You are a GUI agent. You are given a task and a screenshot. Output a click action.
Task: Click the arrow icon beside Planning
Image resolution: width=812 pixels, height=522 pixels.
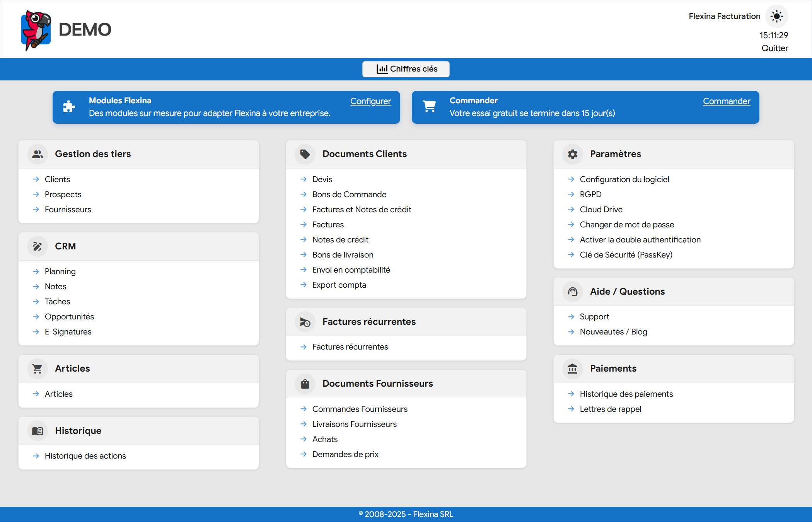tap(36, 271)
